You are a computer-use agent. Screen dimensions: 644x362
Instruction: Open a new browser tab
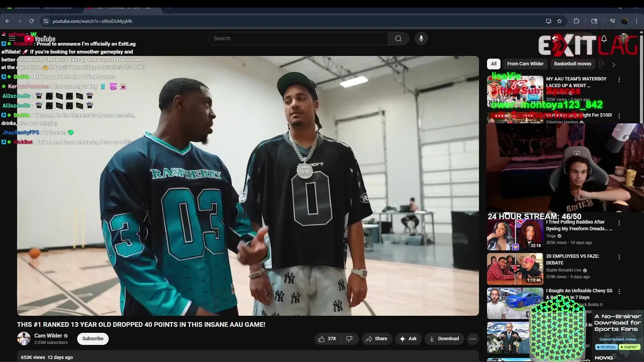coord(168,7)
